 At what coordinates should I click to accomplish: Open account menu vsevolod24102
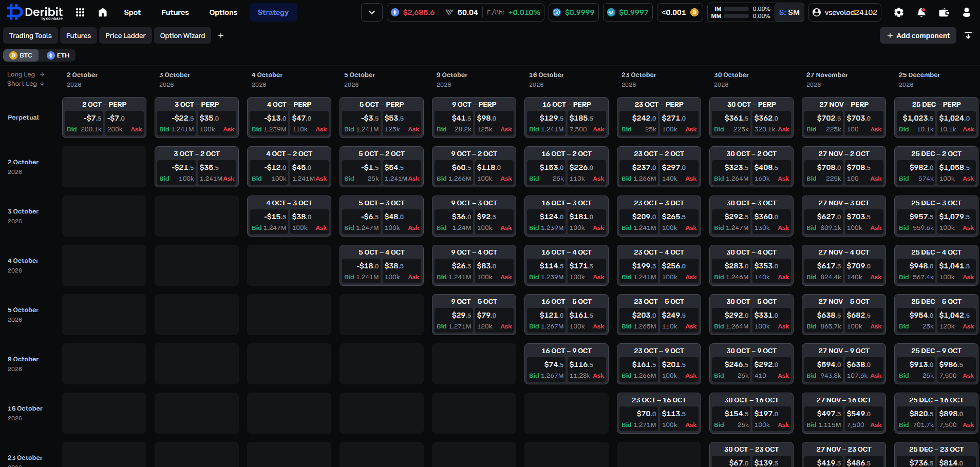point(845,12)
